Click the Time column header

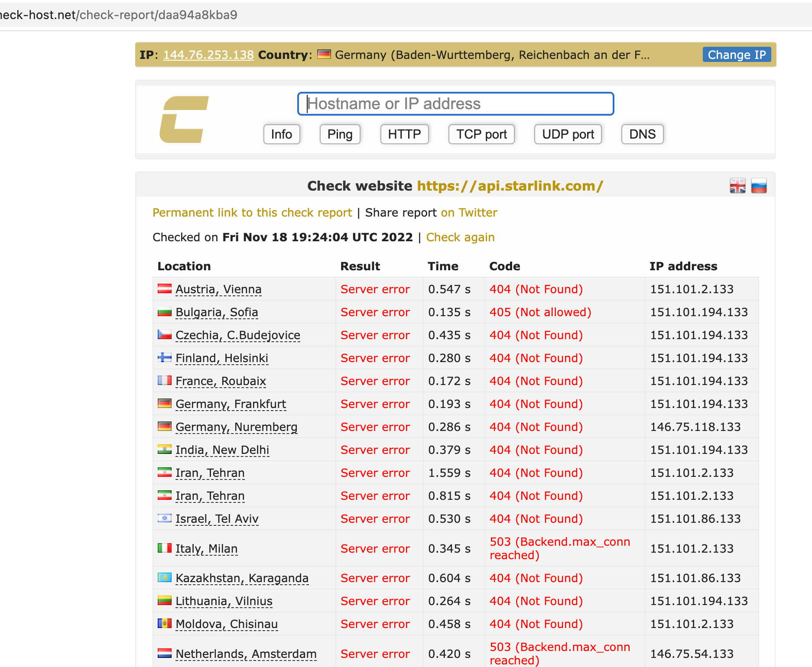(x=443, y=266)
